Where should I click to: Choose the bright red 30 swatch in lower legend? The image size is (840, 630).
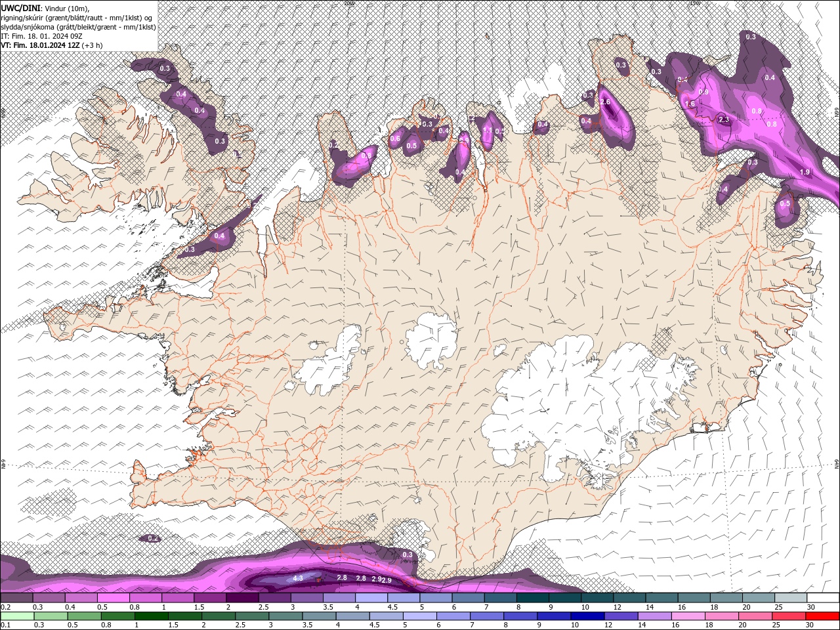(x=823, y=616)
